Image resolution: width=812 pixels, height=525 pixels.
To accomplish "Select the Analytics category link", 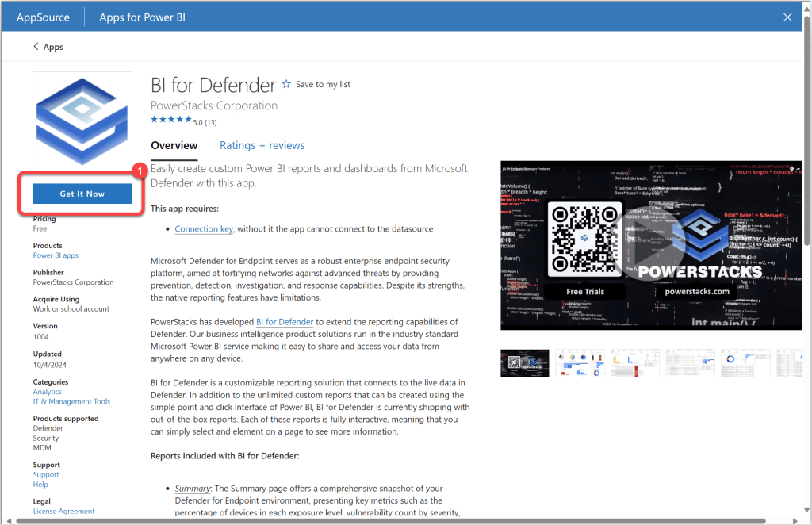I will click(x=48, y=392).
